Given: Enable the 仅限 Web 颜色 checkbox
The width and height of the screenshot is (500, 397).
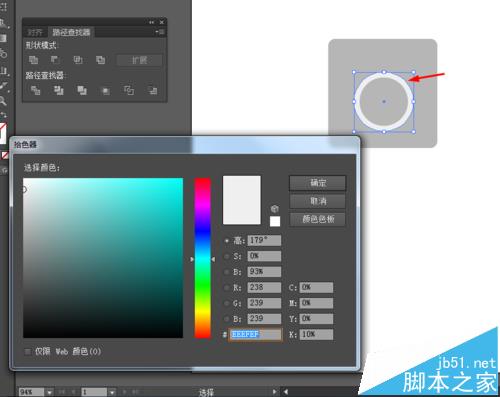Looking at the screenshot, I should [28, 351].
